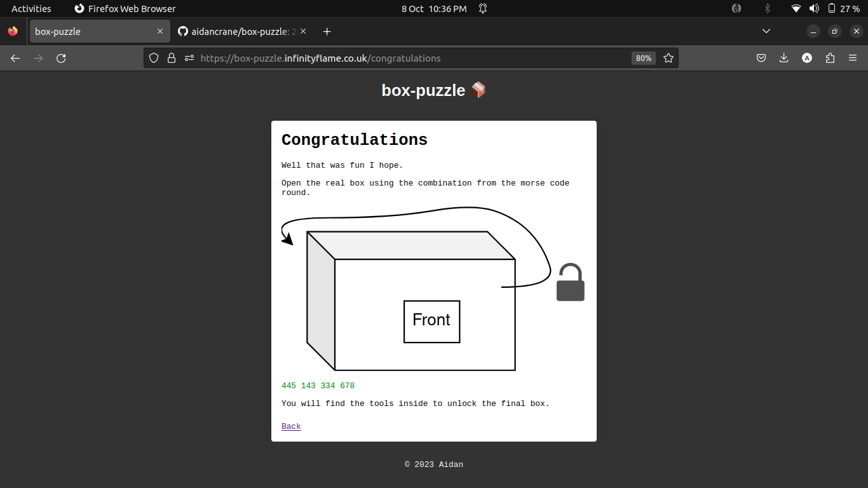This screenshot has width=868, height=488.
Task: Expand the list all tabs dropdown
Action: point(766,31)
